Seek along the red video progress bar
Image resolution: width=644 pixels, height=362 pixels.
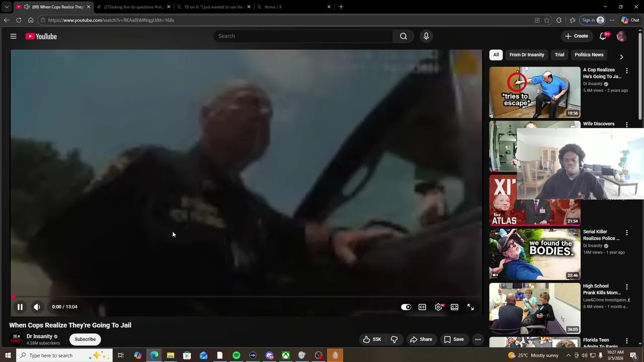click(247, 297)
